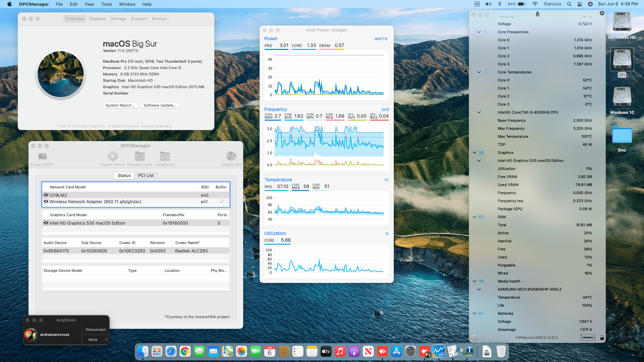Viewport: 644px width, 362px height.
Task: Collapse the Core Frequencies group
Action: tap(479, 32)
